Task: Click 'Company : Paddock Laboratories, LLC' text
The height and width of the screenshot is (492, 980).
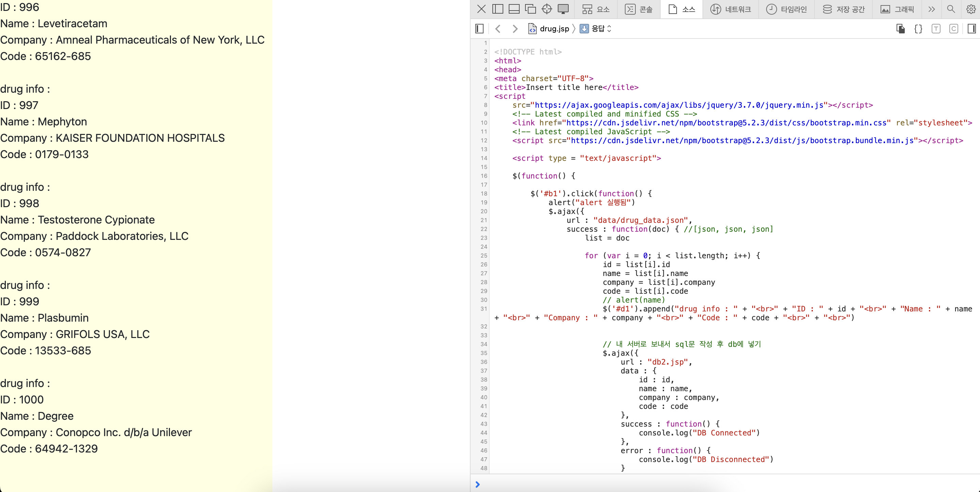Action: [94, 236]
